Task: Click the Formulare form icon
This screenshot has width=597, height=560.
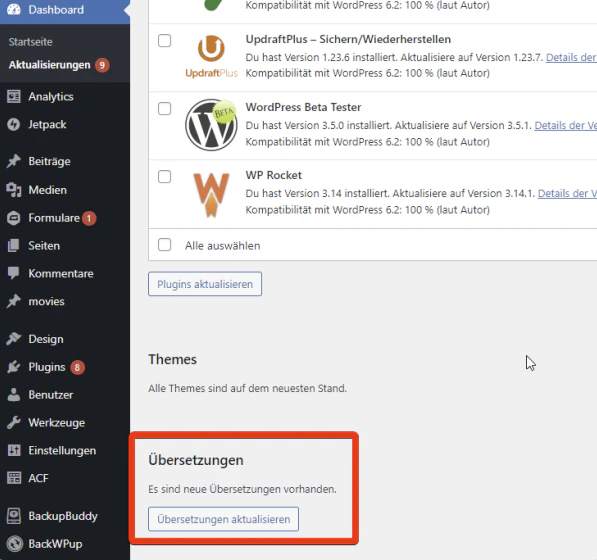Action: click(x=14, y=218)
